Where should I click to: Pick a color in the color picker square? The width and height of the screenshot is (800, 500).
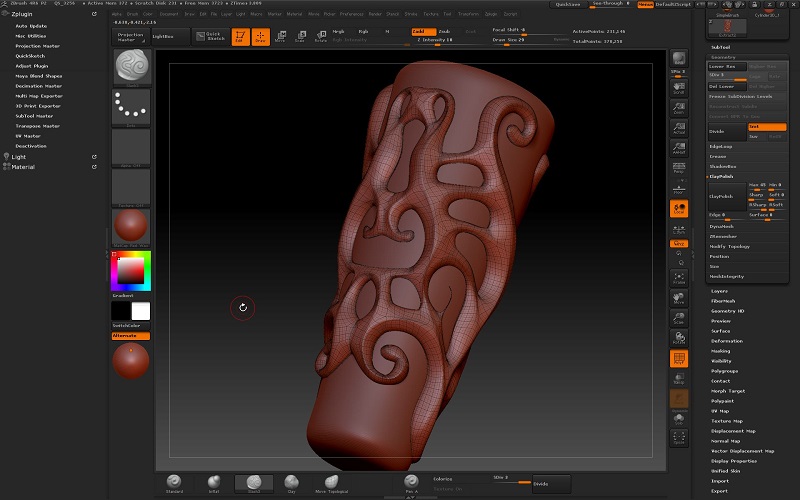131,271
